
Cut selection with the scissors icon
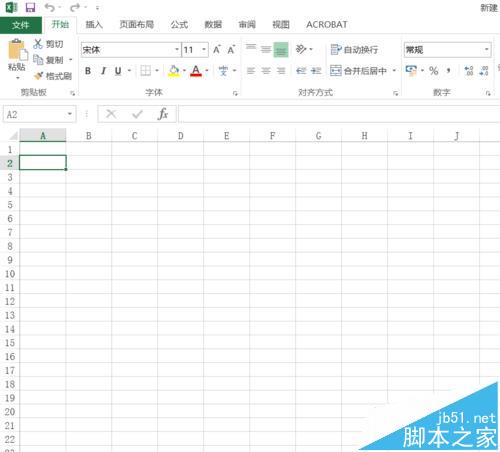38,44
